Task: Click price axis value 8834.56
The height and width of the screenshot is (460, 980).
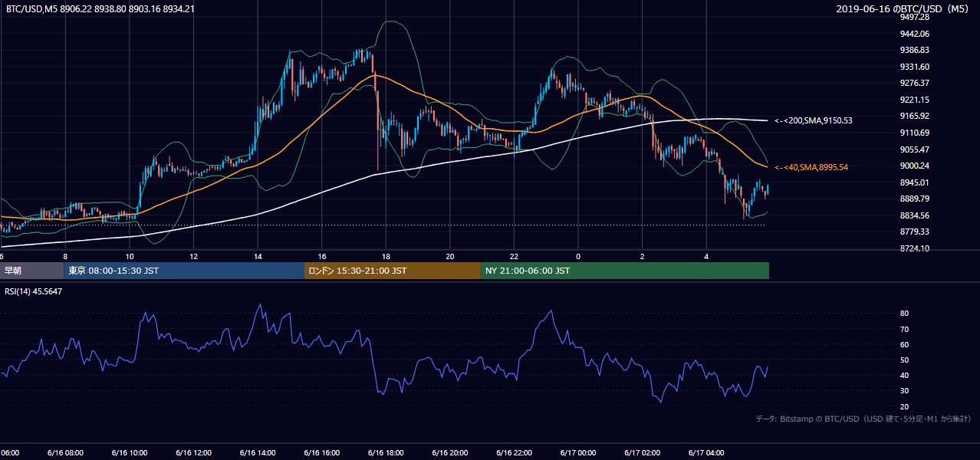Action: pyautogui.click(x=915, y=215)
